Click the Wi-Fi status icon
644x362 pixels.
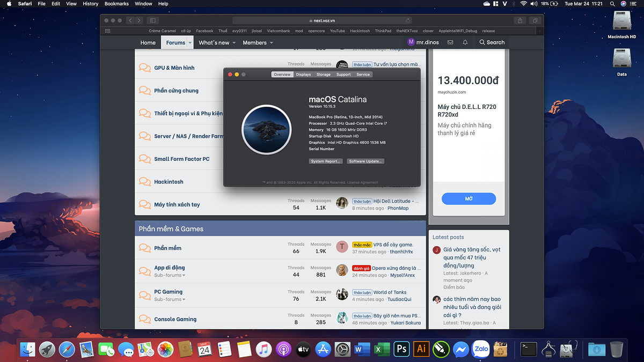[523, 4]
